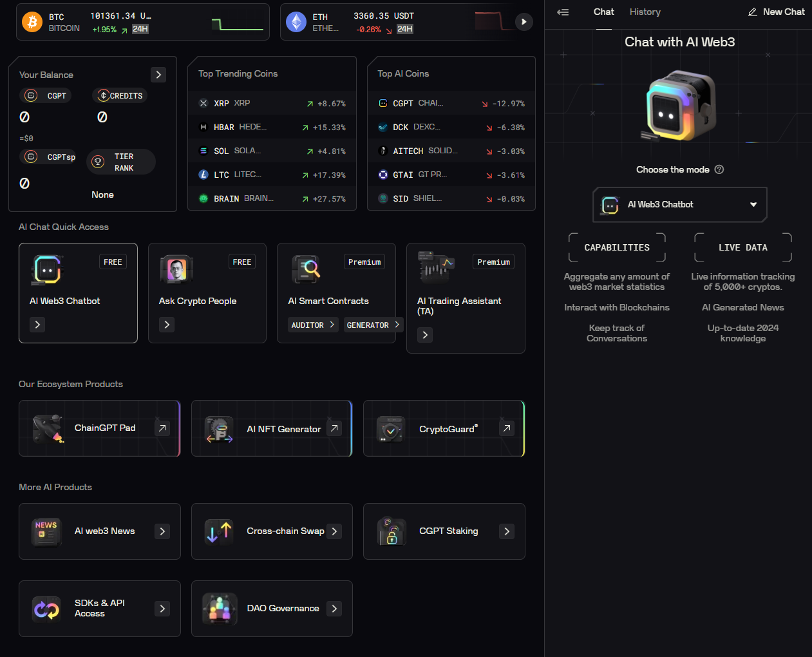Screen dimensions: 812x657
Task: Click the CREDITS balance pill
Action: tap(120, 96)
